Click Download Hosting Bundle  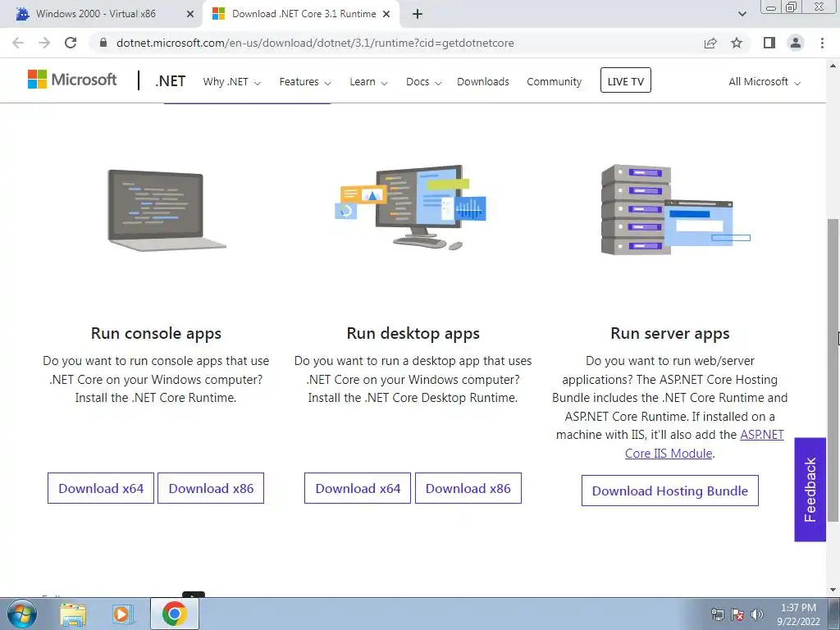point(670,491)
